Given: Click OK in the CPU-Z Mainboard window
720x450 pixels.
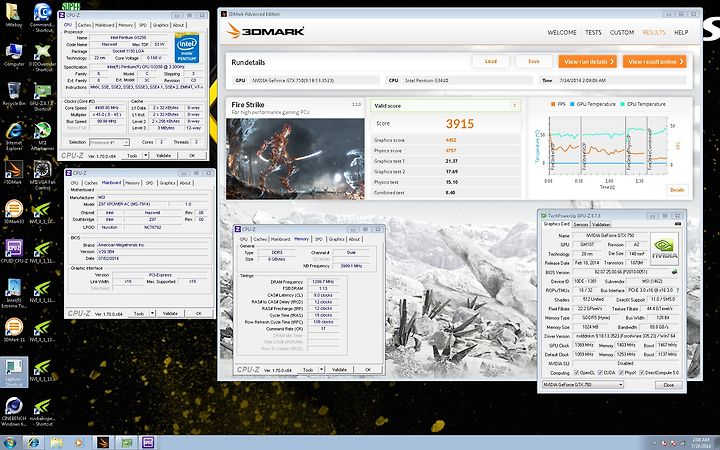Looking at the screenshot, I should coord(199,314).
